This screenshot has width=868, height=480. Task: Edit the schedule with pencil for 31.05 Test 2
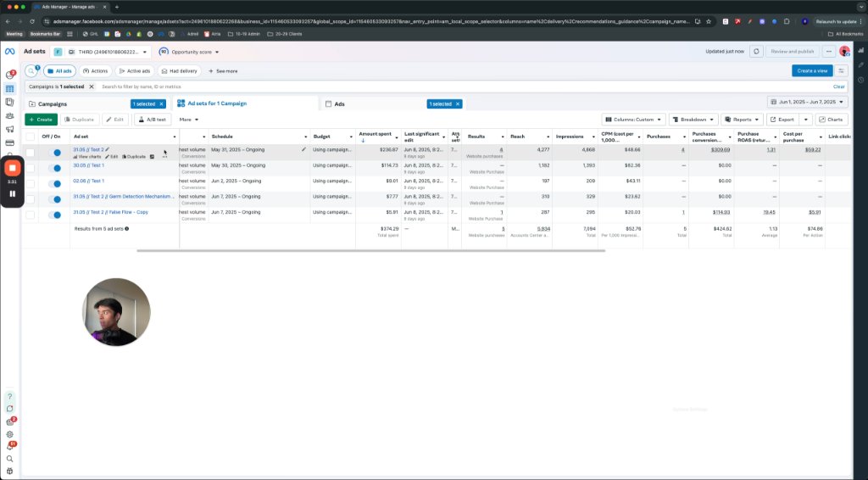coord(303,149)
